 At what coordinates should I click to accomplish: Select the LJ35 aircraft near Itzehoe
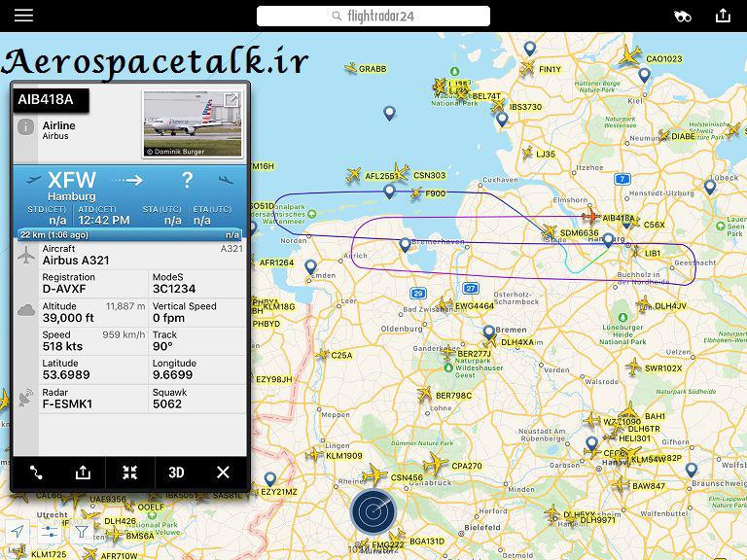click(x=527, y=154)
